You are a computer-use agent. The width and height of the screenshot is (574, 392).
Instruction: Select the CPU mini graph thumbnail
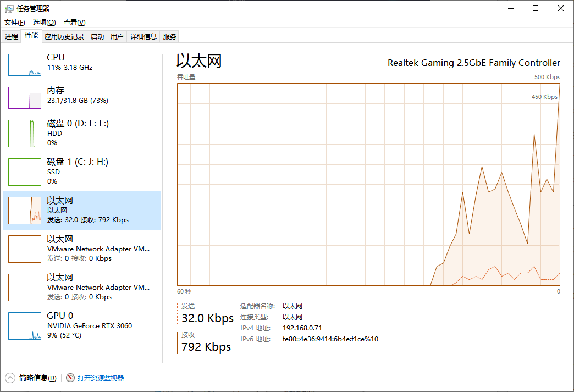(x=25, y=65)
